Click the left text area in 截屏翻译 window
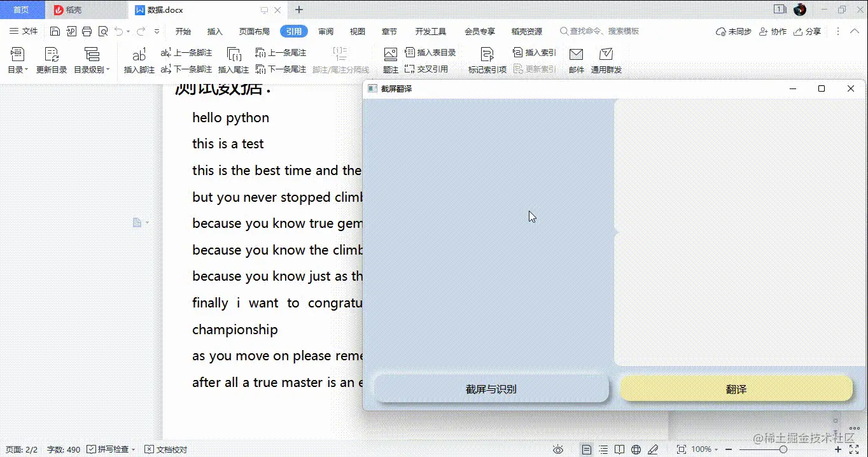 pos(488,233)
